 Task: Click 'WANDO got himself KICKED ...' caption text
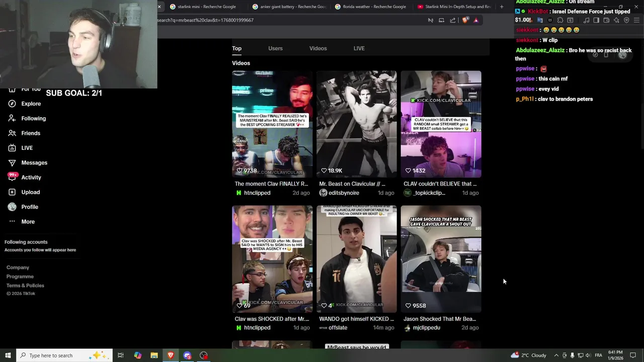pyautogui.click(x=357, y=319)
